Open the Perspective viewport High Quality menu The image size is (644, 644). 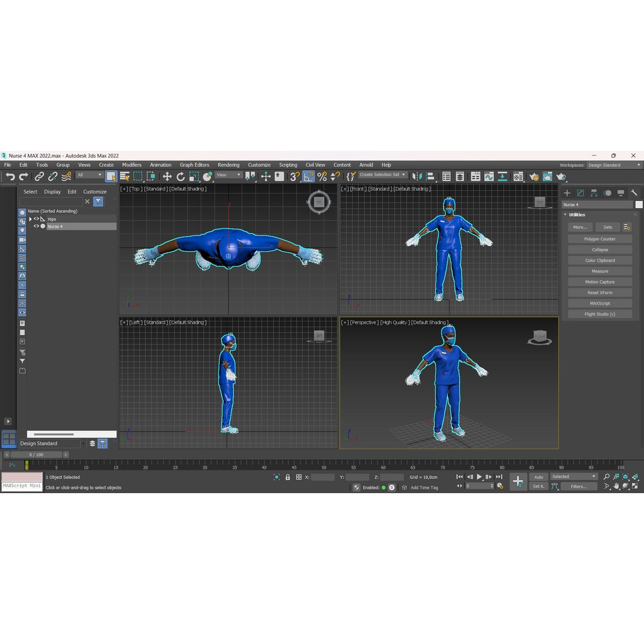(x=395, y=323)
